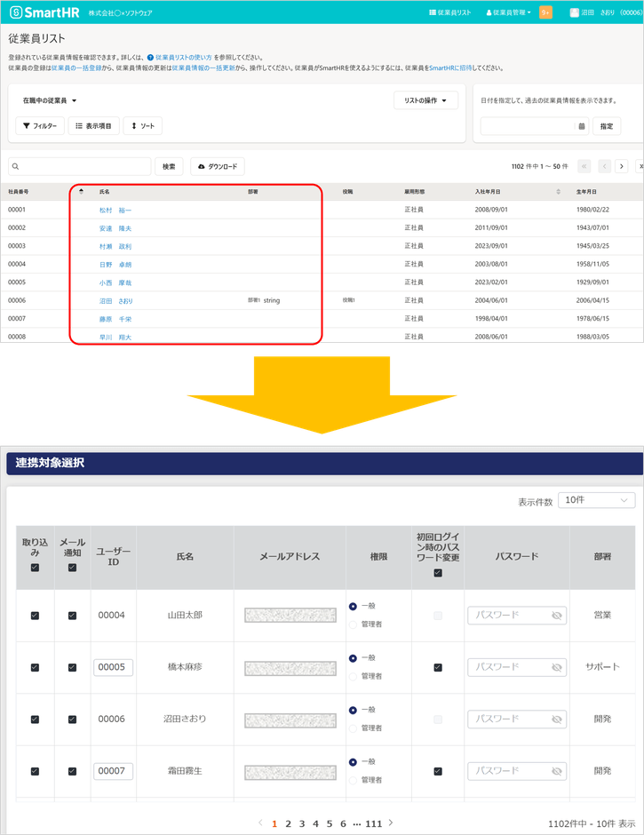
Task: Show the password for 山田太郎 with the eye icon
Action: 557,616
